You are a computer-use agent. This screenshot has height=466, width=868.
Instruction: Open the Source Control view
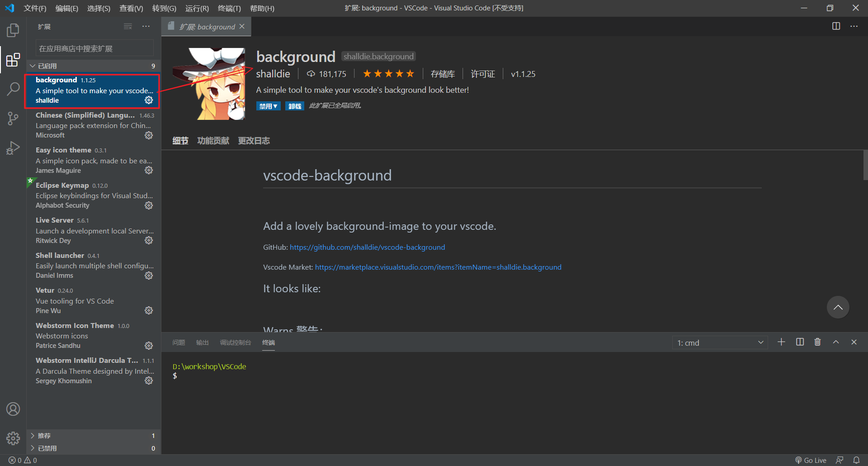(x=13, y=119)
